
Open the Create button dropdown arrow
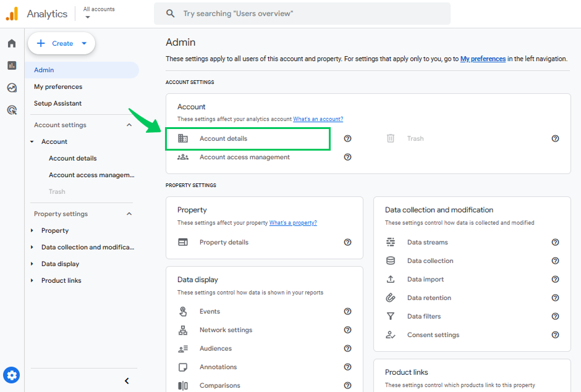pyautogui.click(x=84, y=43)
